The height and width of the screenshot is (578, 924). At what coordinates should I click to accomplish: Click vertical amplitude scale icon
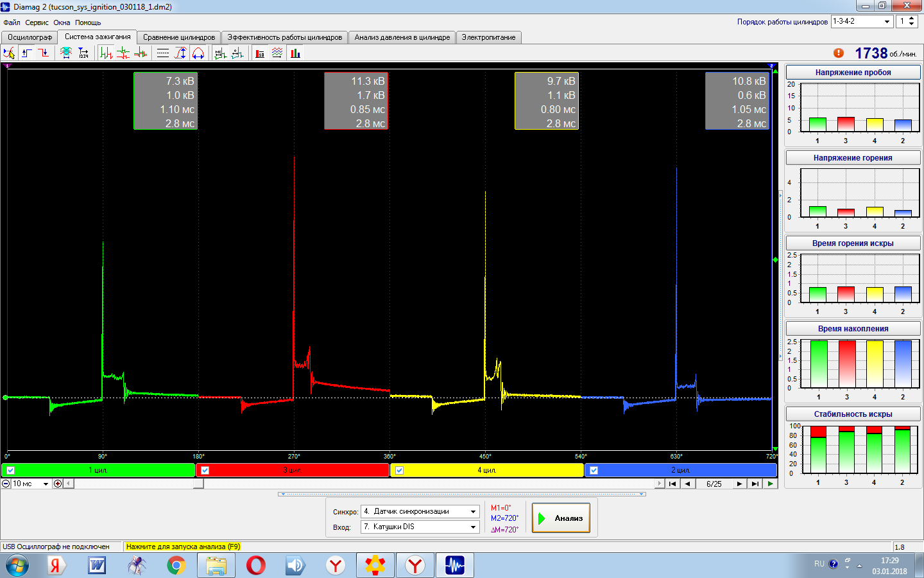tap(180, 53)
